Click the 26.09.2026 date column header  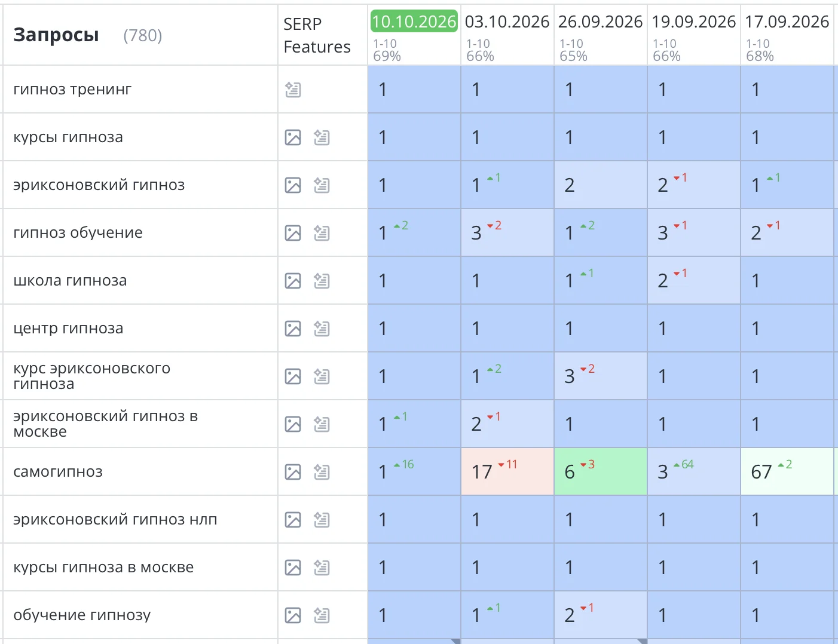[x=600, y=22]
